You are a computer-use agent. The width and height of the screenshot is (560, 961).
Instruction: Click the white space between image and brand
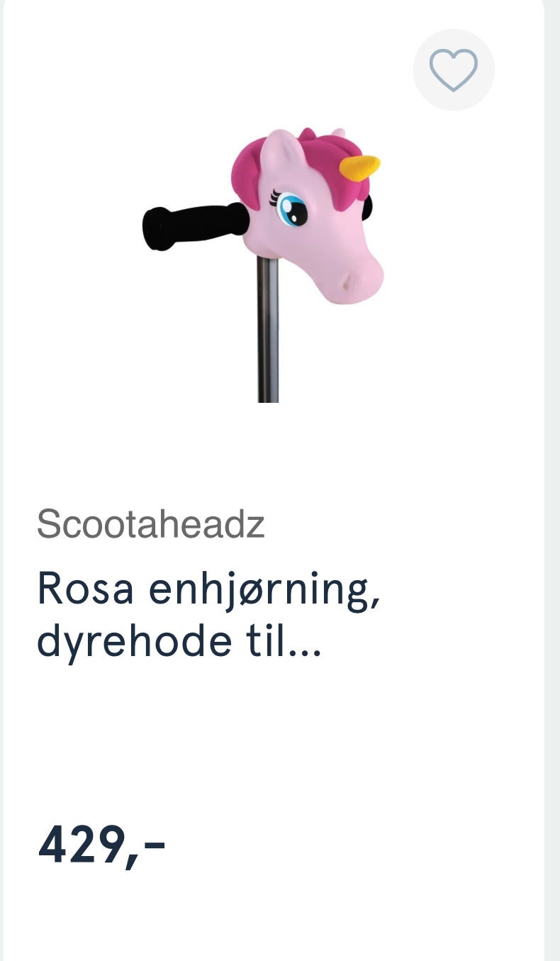[x=273, y=454]
